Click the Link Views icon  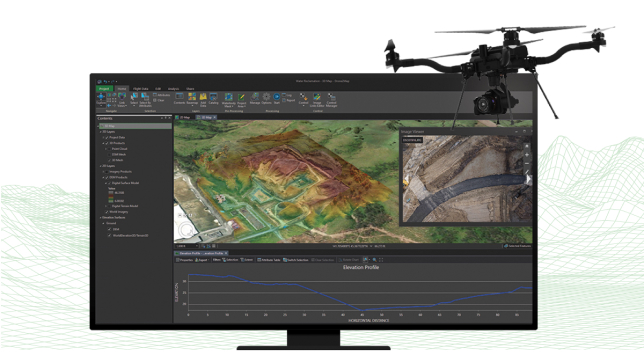(122, 99)
